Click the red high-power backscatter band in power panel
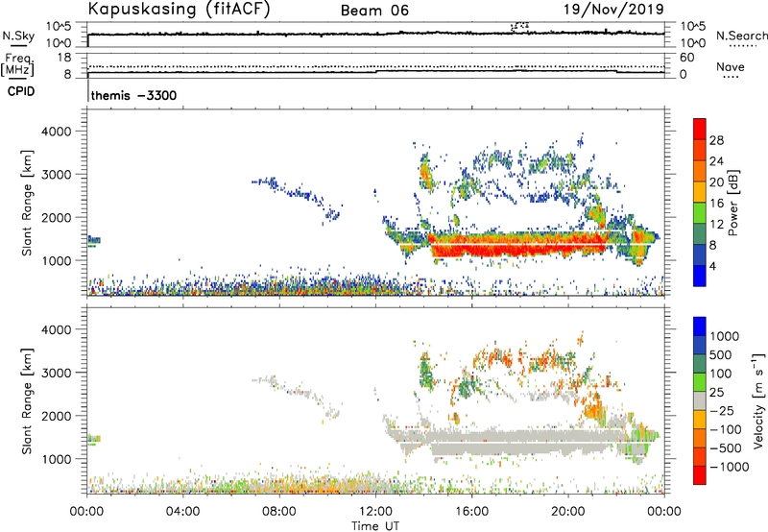 click(519, 247)
